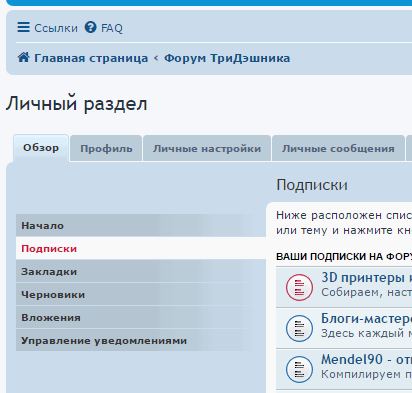Click the ВАШИ ПОДПИСКИ НА ФОРУ header text

pos(344,257)
